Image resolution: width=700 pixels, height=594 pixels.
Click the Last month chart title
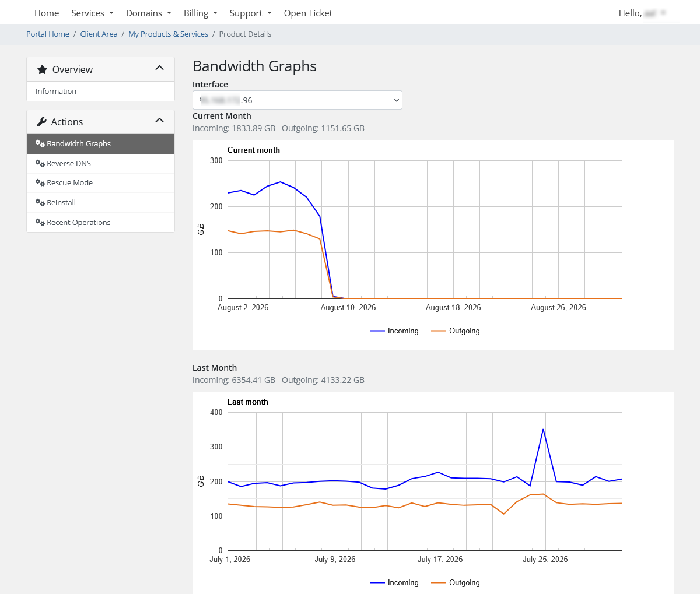[x=248, y=402]
